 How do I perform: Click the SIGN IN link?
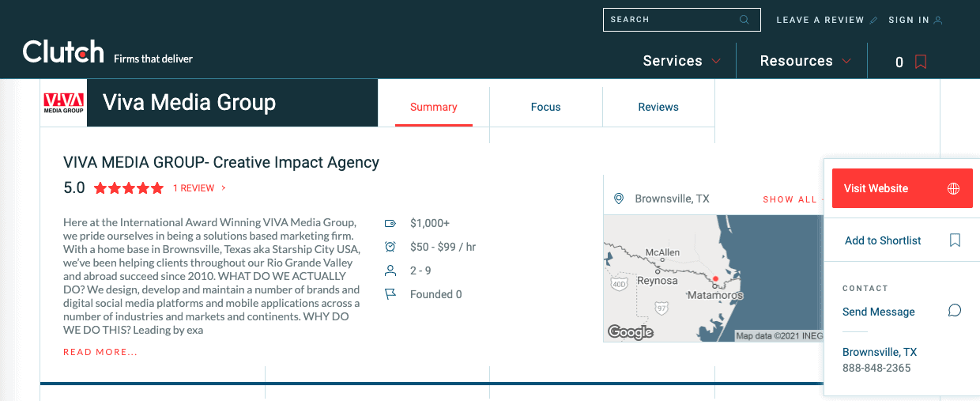[909, 21]
